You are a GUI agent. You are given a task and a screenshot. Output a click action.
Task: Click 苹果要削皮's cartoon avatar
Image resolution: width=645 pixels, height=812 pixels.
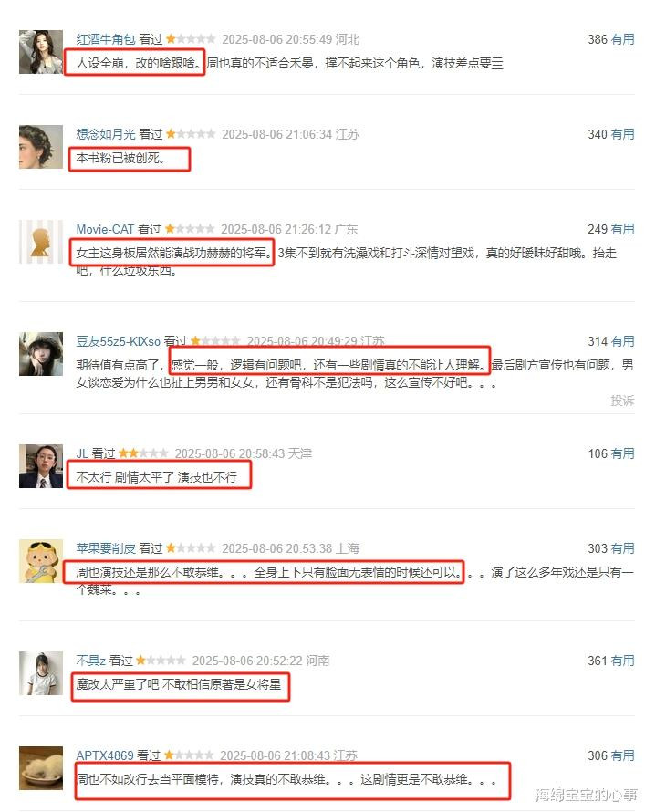pos(41,561)
